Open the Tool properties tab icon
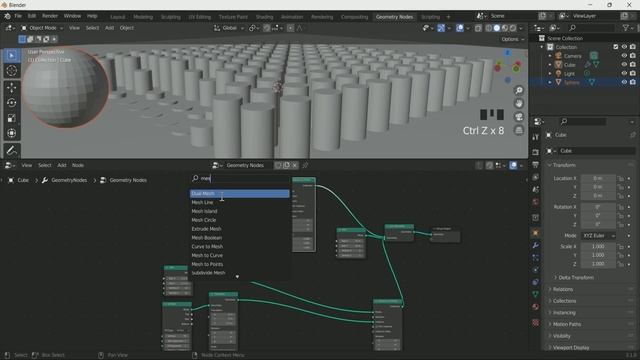This screenshot has width=640, height=360. click(536, 137)
